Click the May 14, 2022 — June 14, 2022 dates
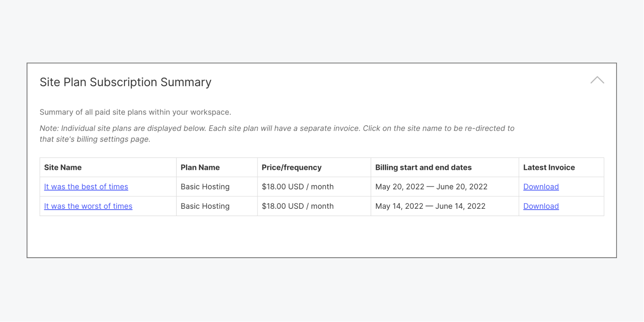The height and width of the screenshot is (322, 644). tap(430, 206)
